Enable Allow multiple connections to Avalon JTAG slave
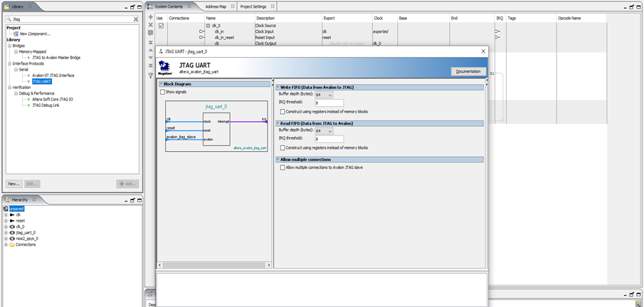The width and height of the screenshot is (644, 307). coord(283,167)
